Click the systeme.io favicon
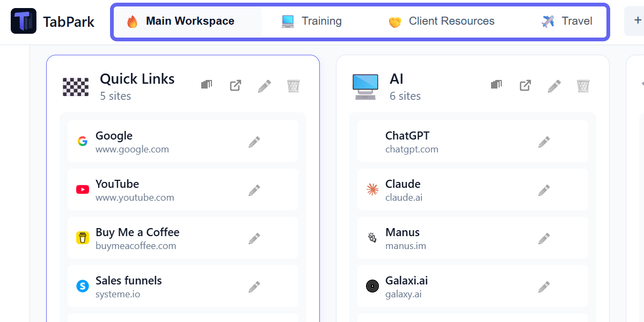Screen dimensions: 644x322 click(82, 286)
